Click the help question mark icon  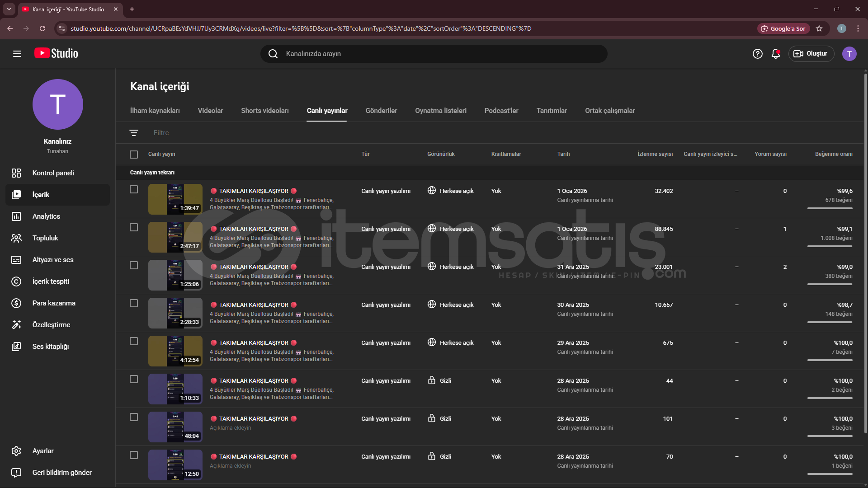click(757, 54)
